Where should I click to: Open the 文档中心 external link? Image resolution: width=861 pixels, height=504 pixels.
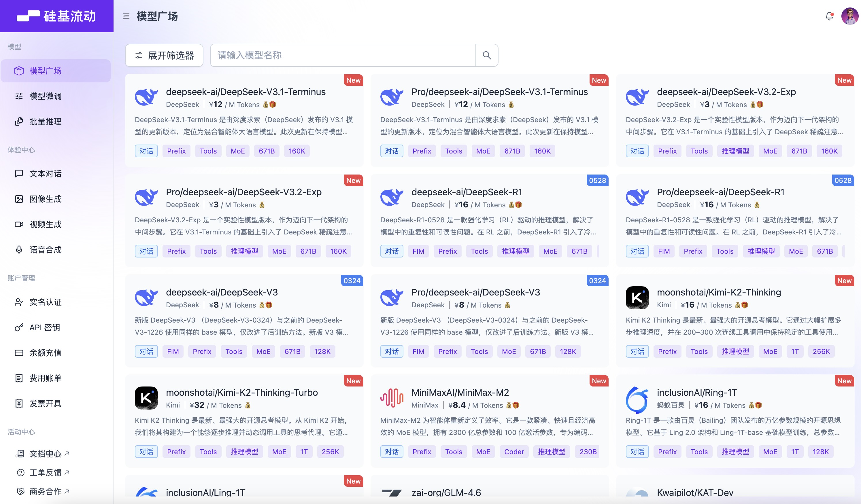point(45,454)
